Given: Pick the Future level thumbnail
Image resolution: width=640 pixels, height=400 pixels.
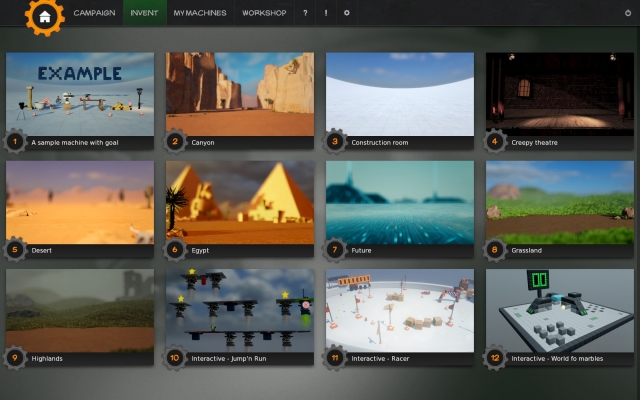Looking at the screenshot, I should tap(400, 201).
